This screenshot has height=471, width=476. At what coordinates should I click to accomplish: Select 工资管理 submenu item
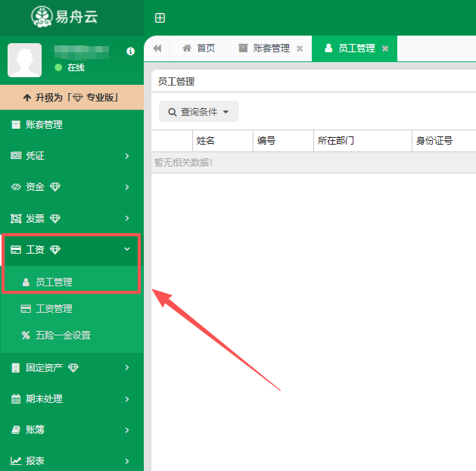54,309
